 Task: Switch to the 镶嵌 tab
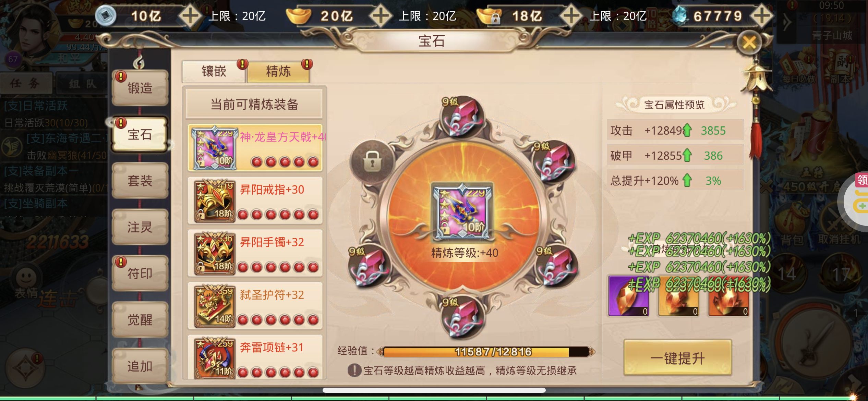point(214,71)
